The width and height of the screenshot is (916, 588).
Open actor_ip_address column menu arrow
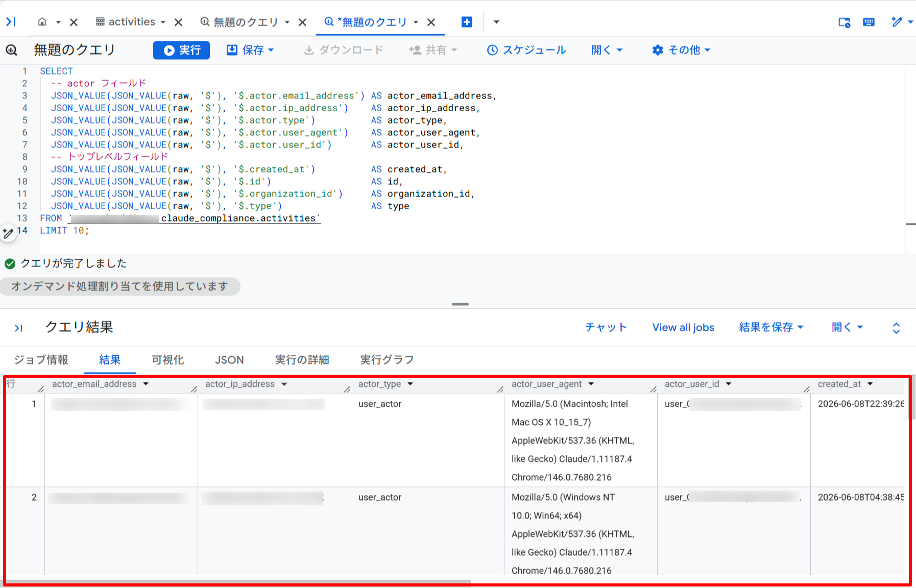pos(284,384)
